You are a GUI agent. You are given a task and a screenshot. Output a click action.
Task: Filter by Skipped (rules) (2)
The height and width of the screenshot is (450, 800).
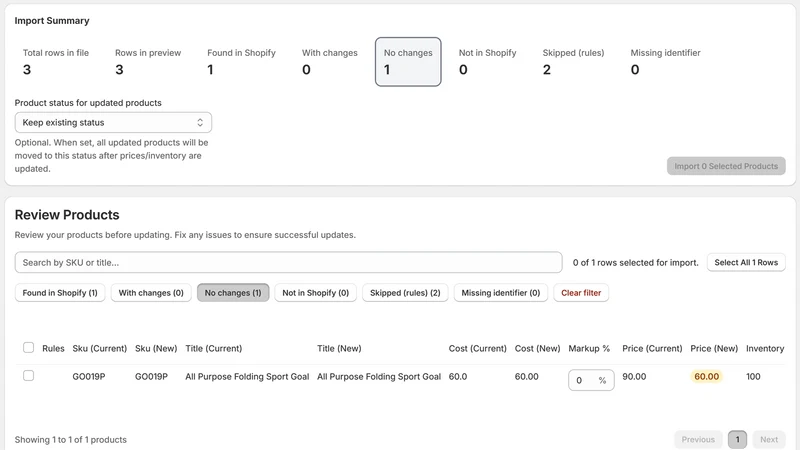click(x=405, y=293)
